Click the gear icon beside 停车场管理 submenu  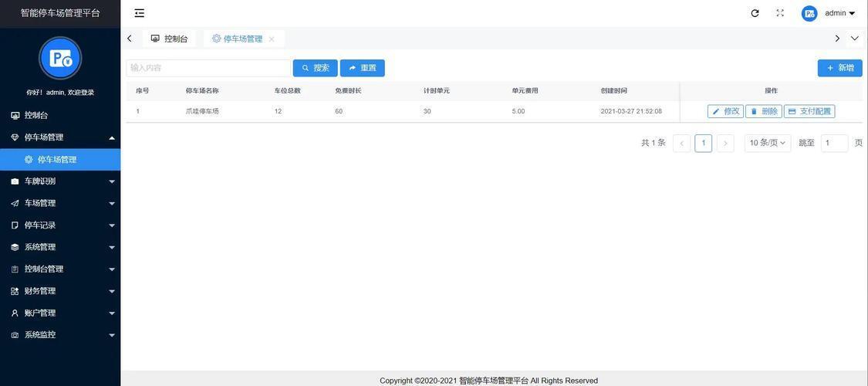[29, 160]
